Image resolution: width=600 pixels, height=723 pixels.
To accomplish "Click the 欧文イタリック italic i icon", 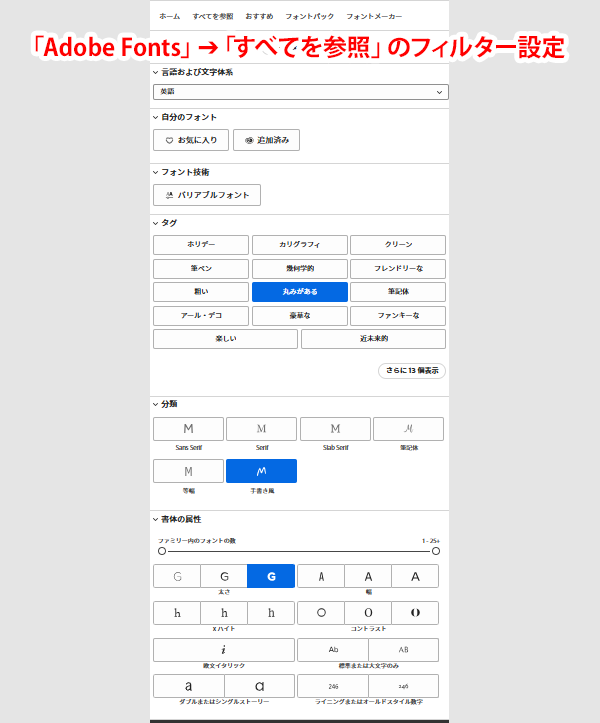I will (x=223, y=650).
